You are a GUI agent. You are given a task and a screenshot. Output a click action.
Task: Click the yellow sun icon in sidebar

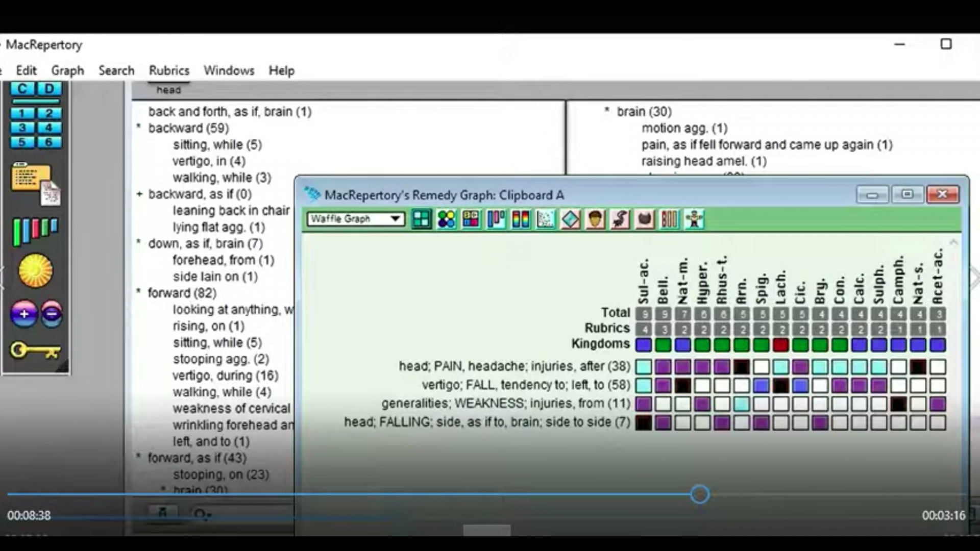(x=35, y=270)
